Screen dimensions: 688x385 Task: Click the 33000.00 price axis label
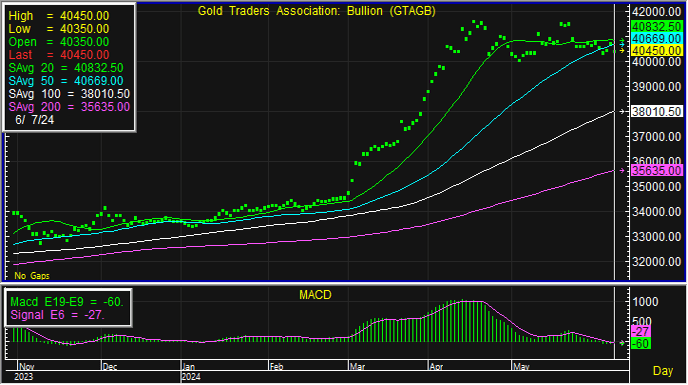tap(656, 237)
